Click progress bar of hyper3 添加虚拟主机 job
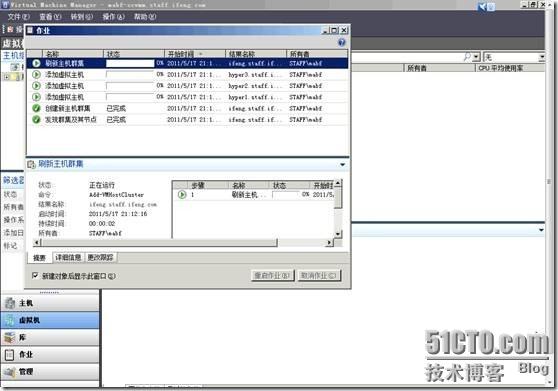558x391 pixels. pyautogui.click(x=130, y=75)
